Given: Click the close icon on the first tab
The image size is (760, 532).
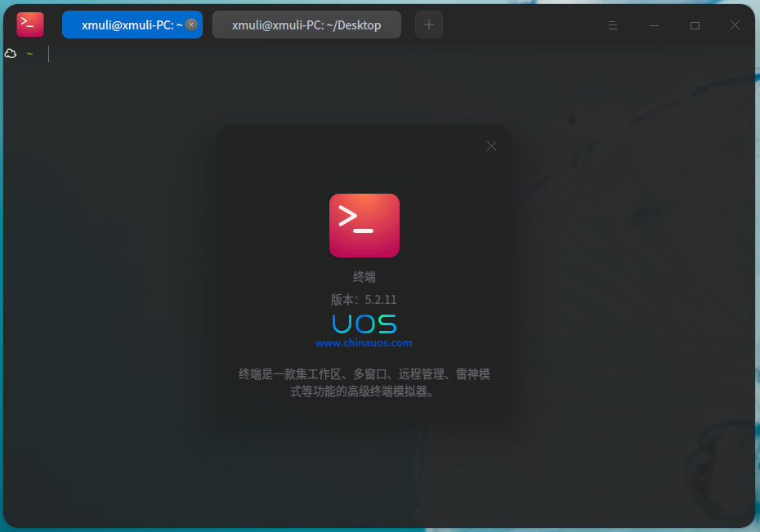Looking at the screenshot, I should [190, 25].
